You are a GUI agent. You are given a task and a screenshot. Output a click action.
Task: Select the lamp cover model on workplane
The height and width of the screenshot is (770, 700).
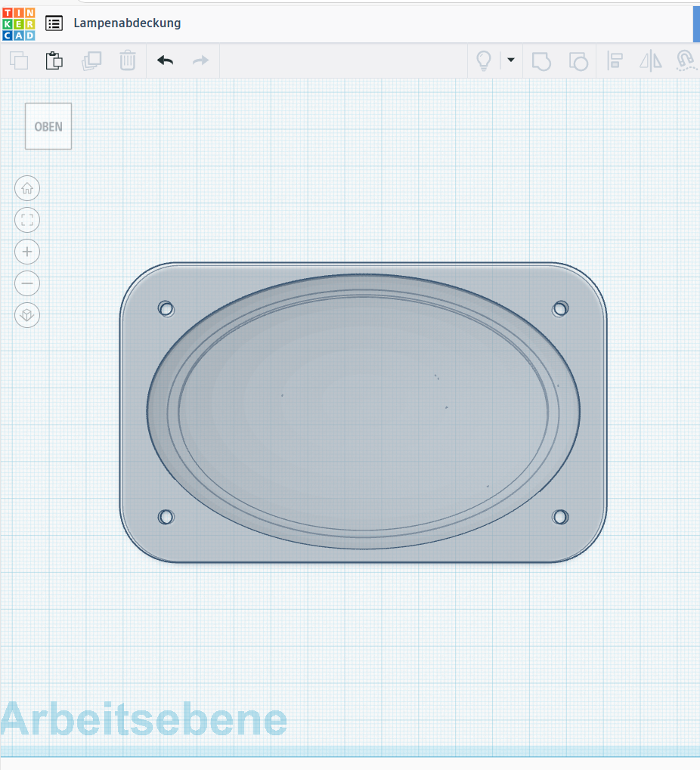[x=364, y=413]
